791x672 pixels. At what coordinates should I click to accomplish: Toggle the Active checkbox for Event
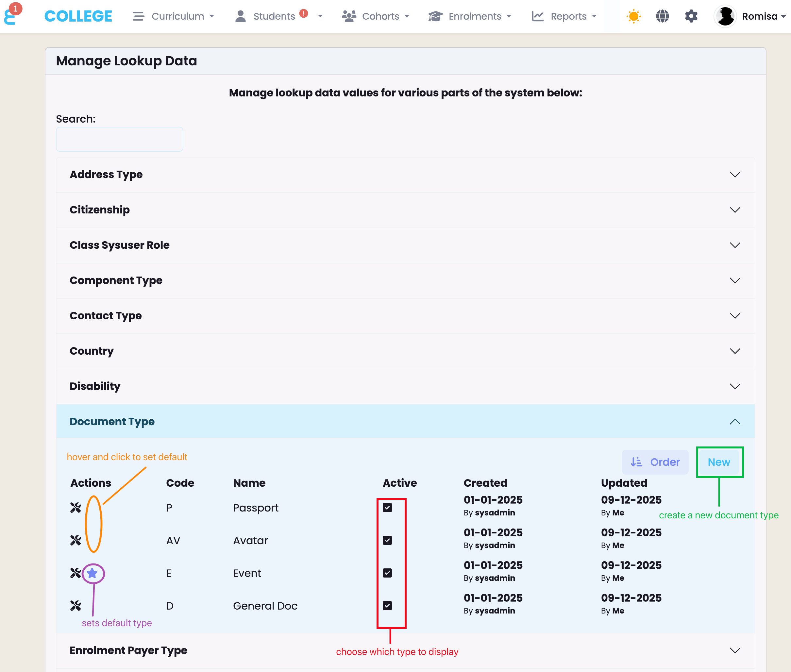(387, 573)
